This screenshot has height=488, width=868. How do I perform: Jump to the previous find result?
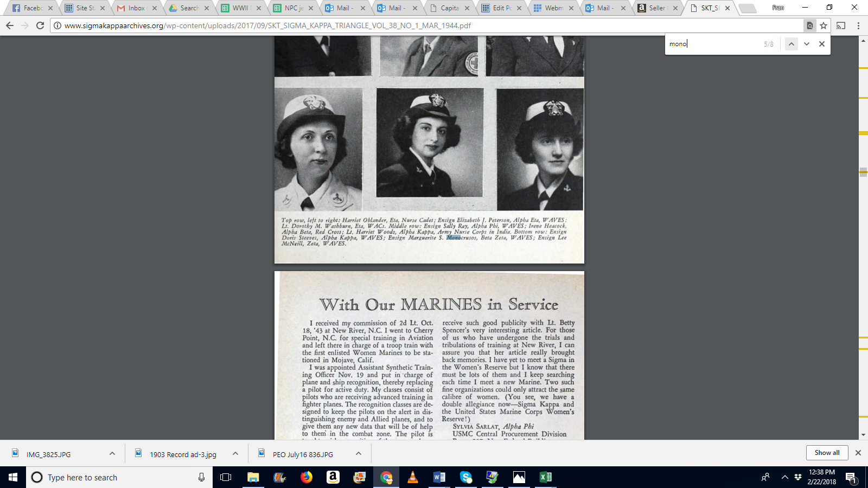click(792, 44)
